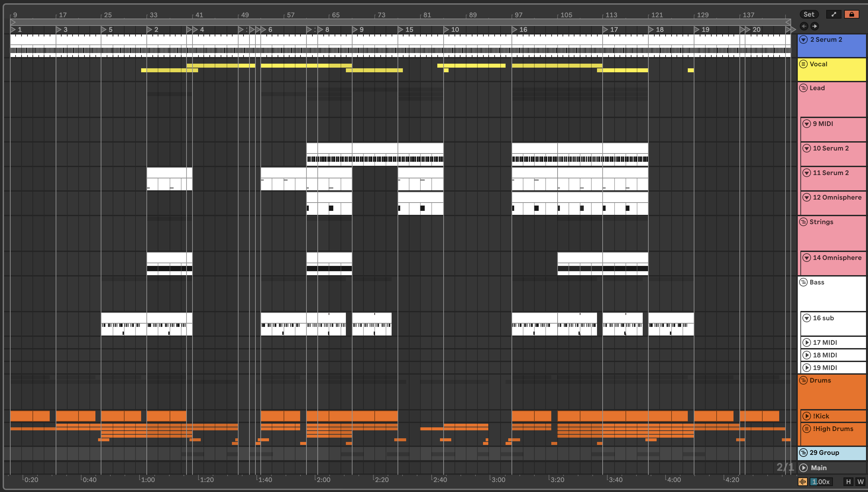Viewport: 868px width, 492px height.
Task: Collapse the 12 Omnisphere track
Action: click(x=807, y=197)
